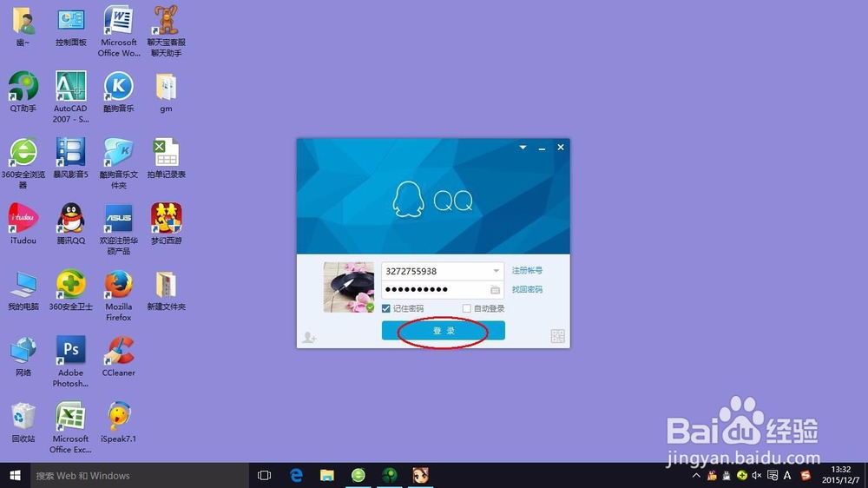Minimize the QQ login window

(542, 148)
